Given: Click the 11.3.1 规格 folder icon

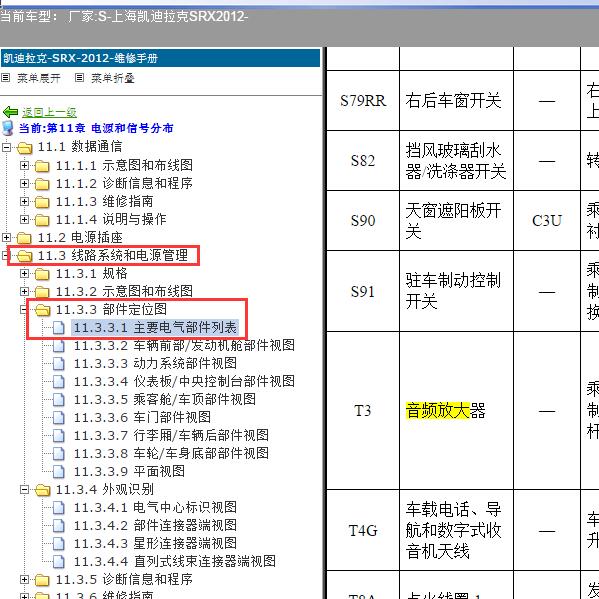Looking at the screenshot, I should click(x=42, y=274).
